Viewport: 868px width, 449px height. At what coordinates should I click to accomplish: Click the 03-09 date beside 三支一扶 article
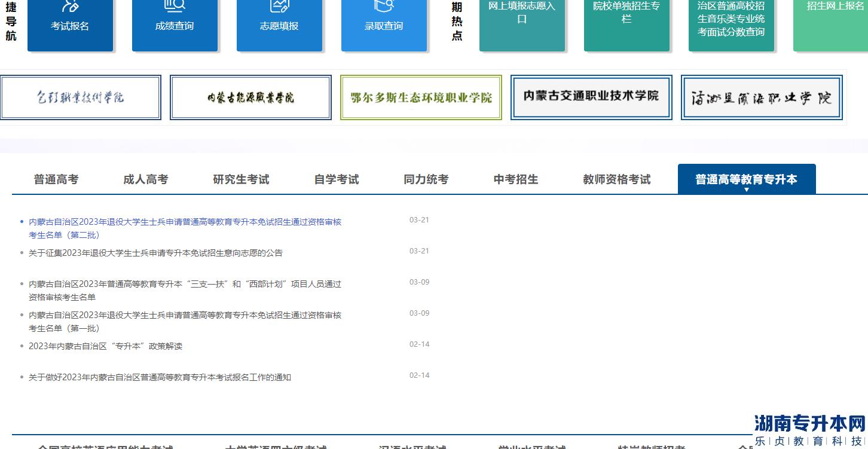pyautogui.click(x=420, y=282)
